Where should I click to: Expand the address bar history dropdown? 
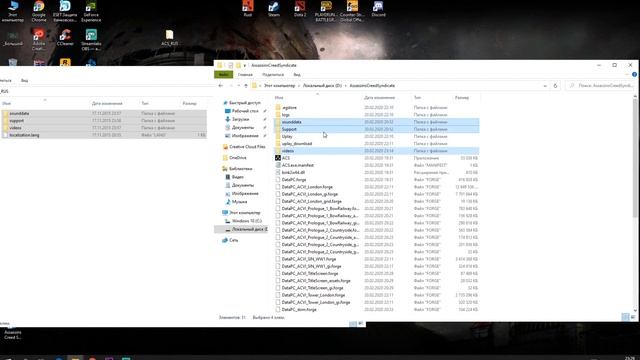coord(545,86)
